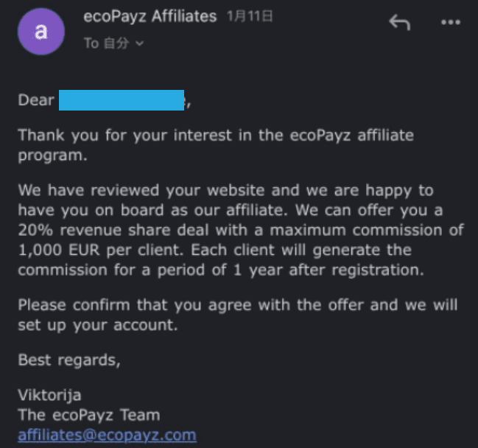Click the purple "a" sender avatar
The width and height of the screenshot is (478, 448).
pyautogui.click(x=41, y=32)
